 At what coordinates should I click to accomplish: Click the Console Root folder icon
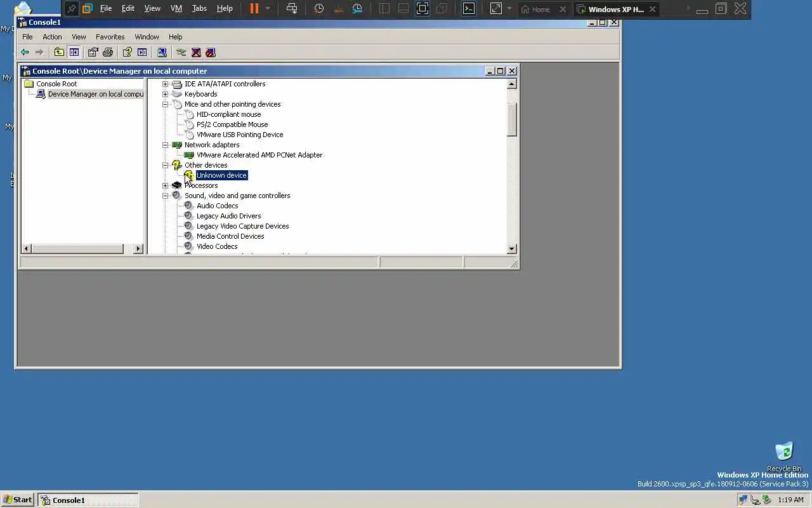click(x=29, y=84)
